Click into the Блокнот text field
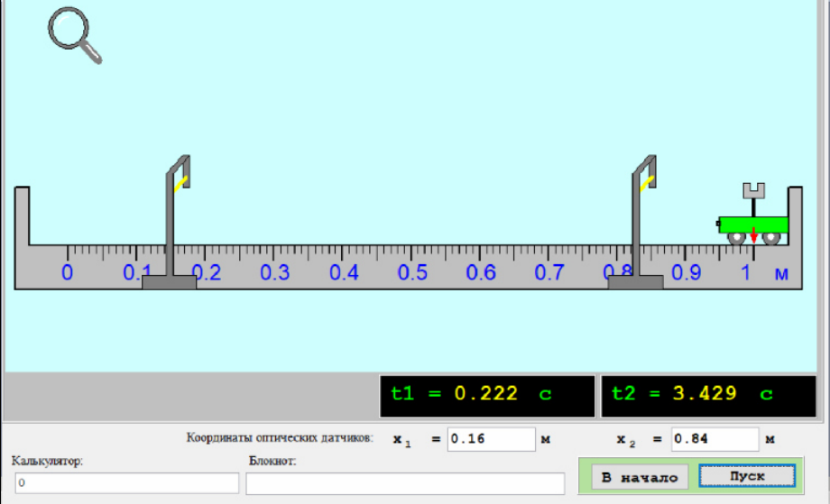Screen dimensions: 830x504 click(405, 483)
